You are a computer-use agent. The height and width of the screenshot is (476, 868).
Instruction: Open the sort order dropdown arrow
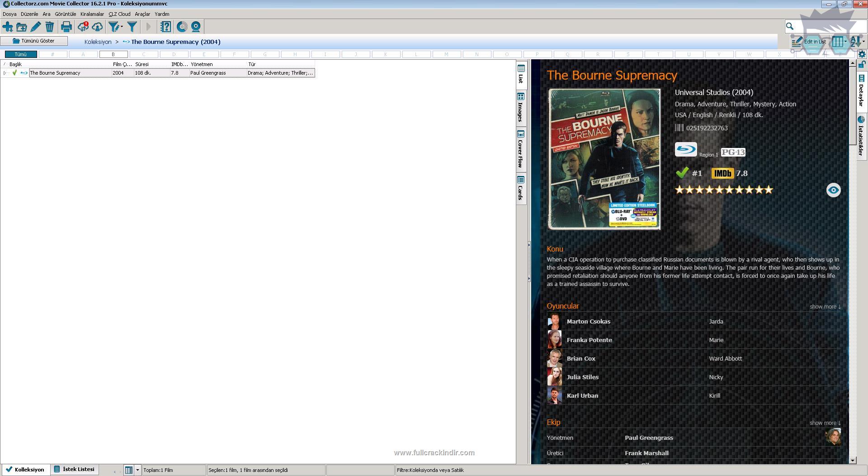863,42
